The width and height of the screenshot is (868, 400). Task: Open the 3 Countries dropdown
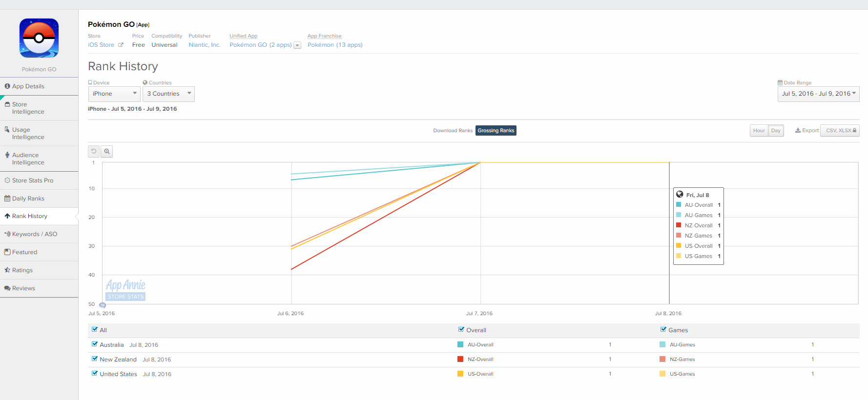click(168, 94)
